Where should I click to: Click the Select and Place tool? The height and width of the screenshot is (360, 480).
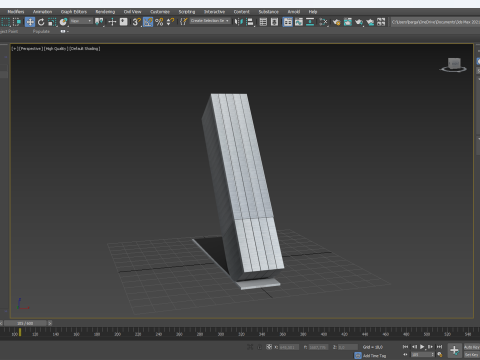63,22
